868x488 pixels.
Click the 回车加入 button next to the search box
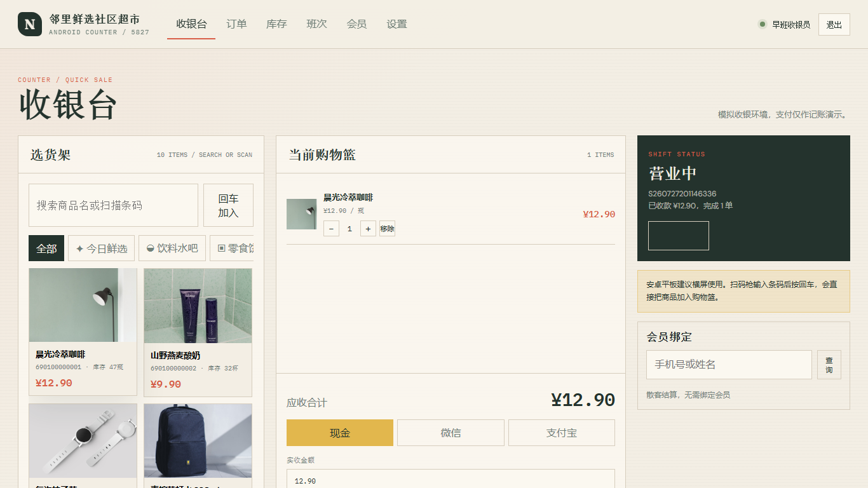click(228, 205)
